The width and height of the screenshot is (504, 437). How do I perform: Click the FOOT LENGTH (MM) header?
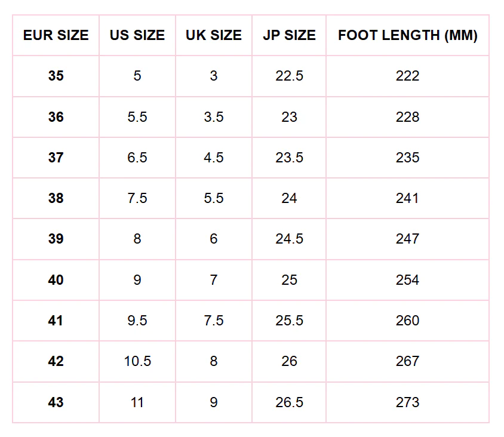[x=408, y=35]
